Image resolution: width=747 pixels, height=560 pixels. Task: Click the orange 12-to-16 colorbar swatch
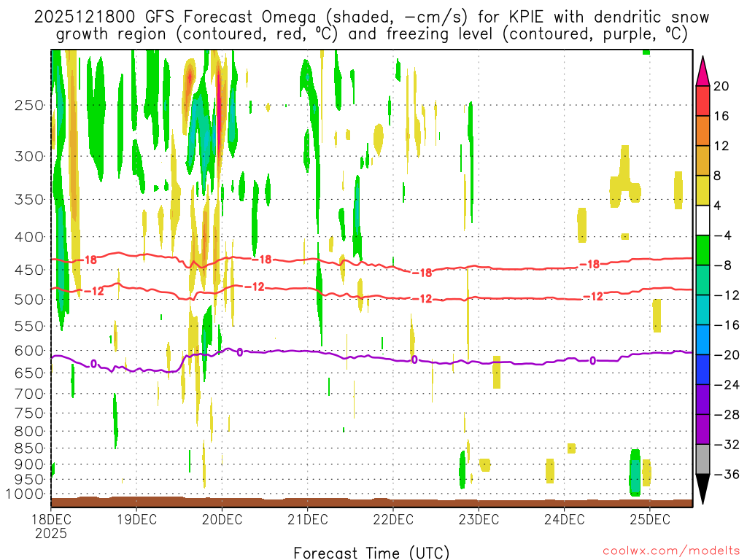click(703, 131)
